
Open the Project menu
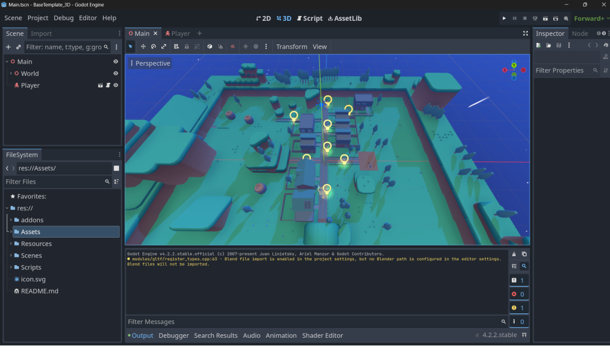tap(38, 17)
